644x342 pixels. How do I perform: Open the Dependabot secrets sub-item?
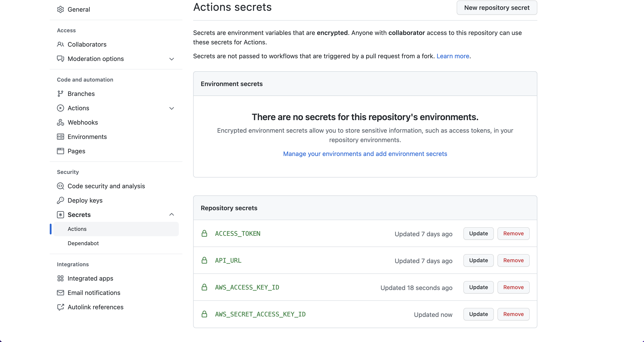pos(83,243)
